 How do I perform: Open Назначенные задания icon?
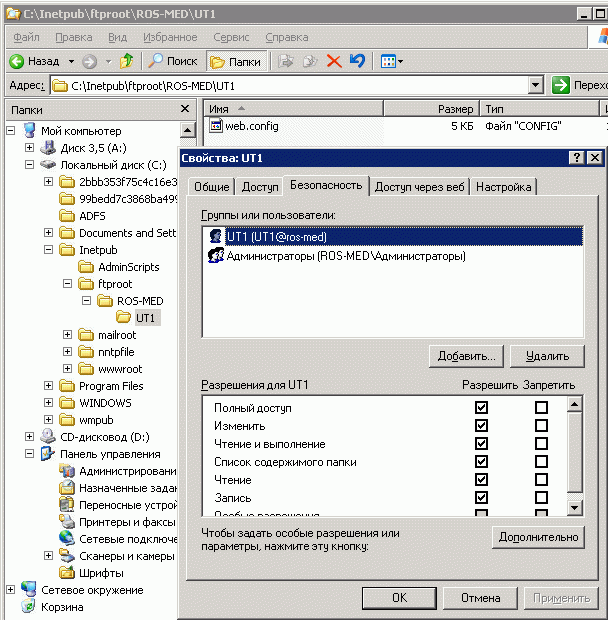coord(67,488)
